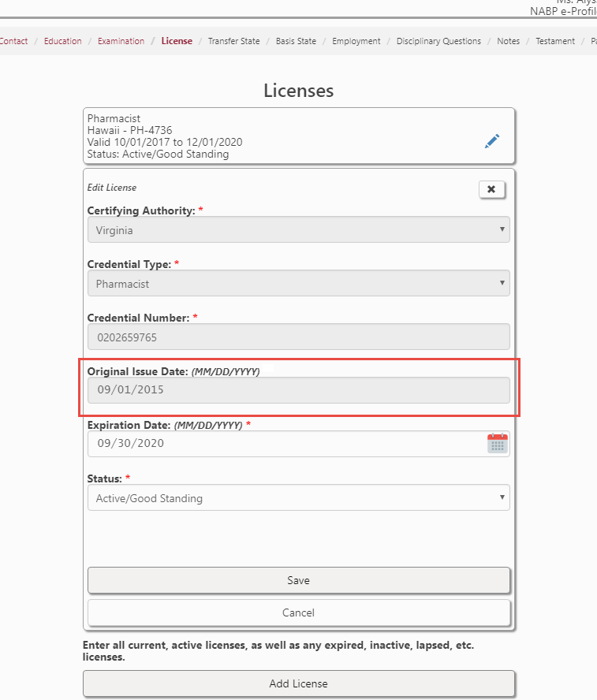Save the license changes
The image size is (597, 700).
(x=299, y=580)
